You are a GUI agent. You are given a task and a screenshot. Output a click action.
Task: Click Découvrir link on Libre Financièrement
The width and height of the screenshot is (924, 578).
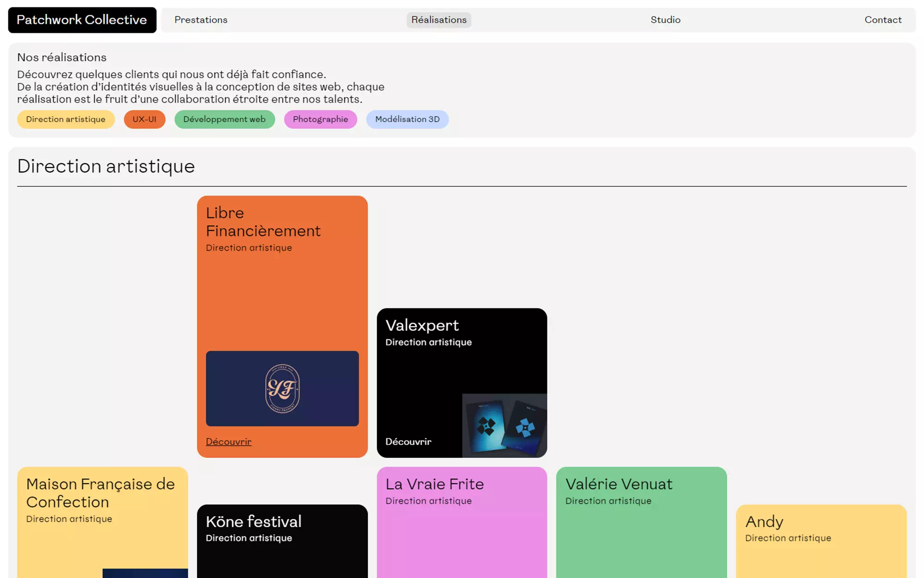(228, 442)
